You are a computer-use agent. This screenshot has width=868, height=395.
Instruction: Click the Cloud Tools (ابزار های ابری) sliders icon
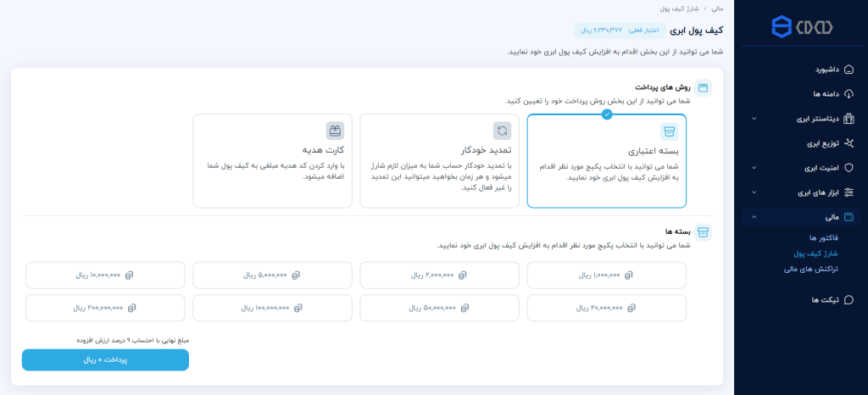(x=849, y=192)
